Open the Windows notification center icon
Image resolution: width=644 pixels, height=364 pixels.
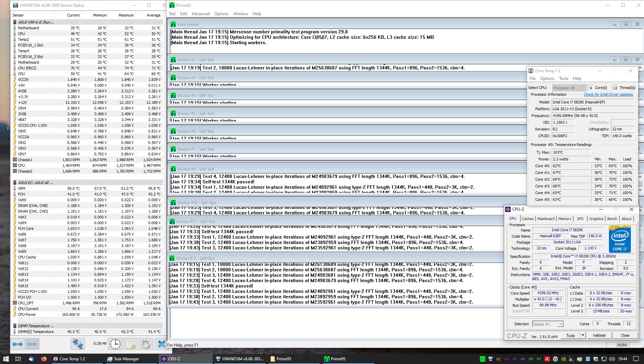click(636, 359)
